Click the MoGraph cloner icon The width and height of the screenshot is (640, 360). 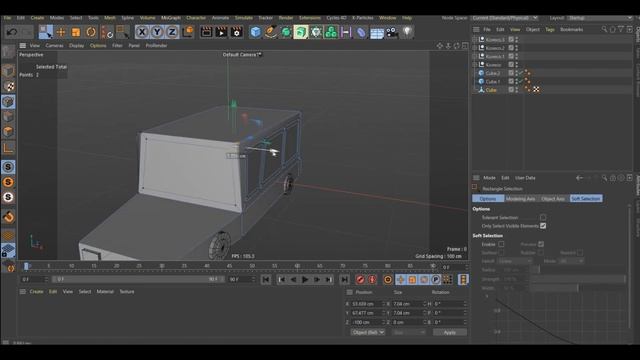(331, 32)
